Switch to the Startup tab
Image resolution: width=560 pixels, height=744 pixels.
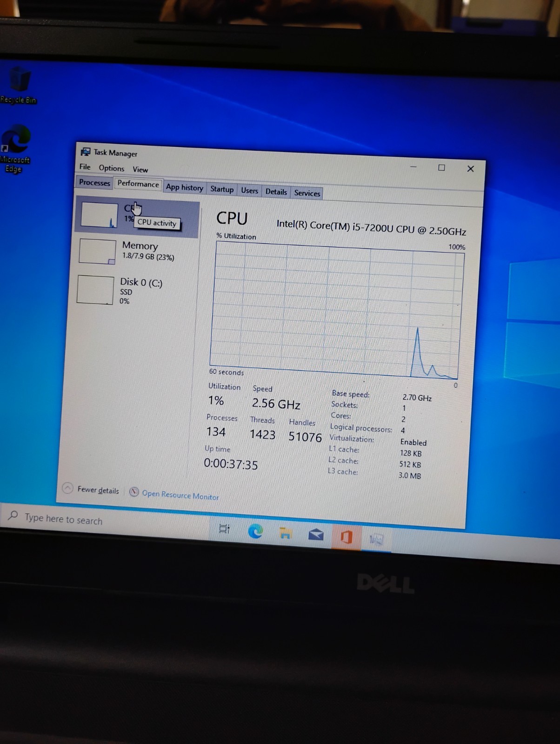tap(222, 189)
